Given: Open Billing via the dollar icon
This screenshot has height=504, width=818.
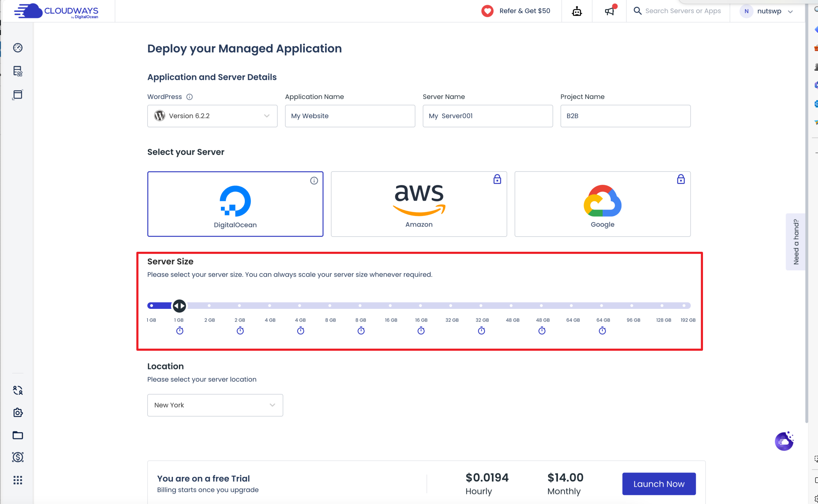Looking at the screenshot, I should pos(18,457).
